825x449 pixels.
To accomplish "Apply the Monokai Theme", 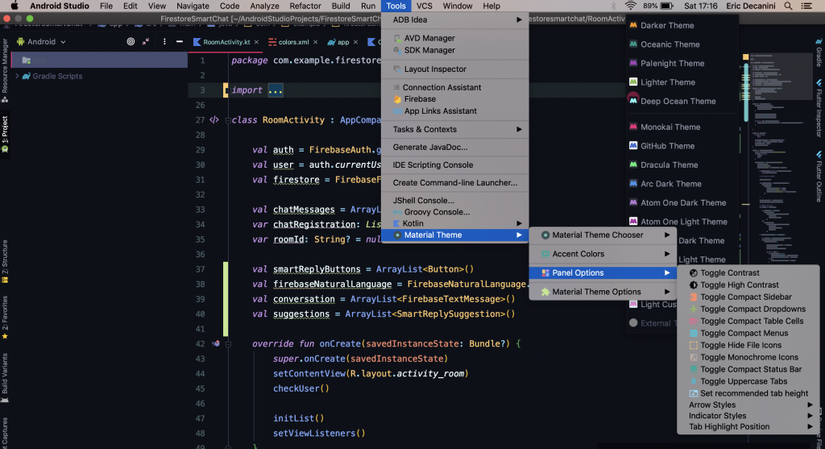I will 670,127.
